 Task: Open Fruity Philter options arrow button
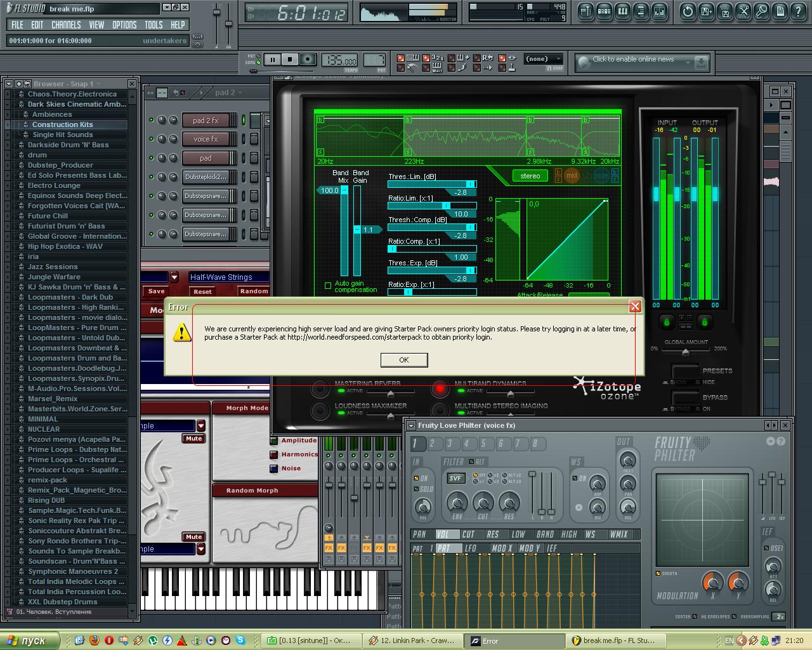pos(771,441)
